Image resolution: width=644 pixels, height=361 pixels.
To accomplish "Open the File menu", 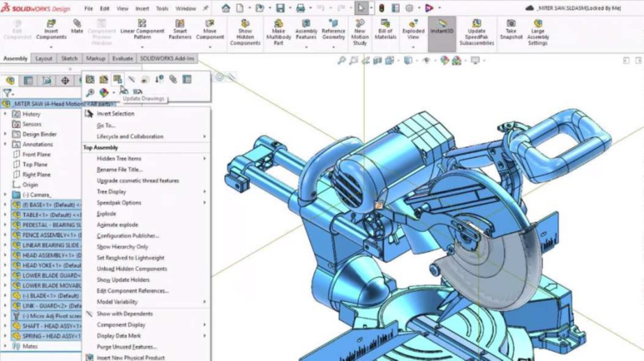I will tap(89, 8).
